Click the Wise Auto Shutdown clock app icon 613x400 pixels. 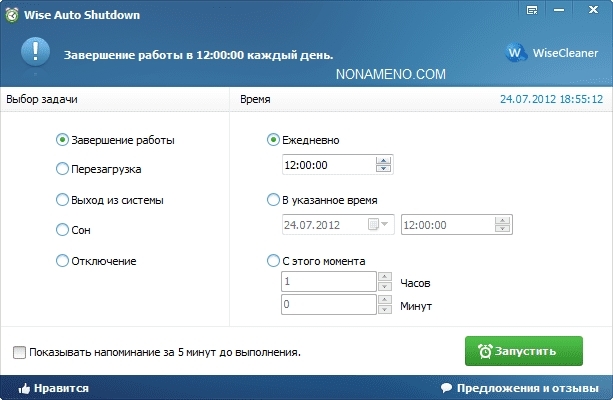tap(12, 15)
